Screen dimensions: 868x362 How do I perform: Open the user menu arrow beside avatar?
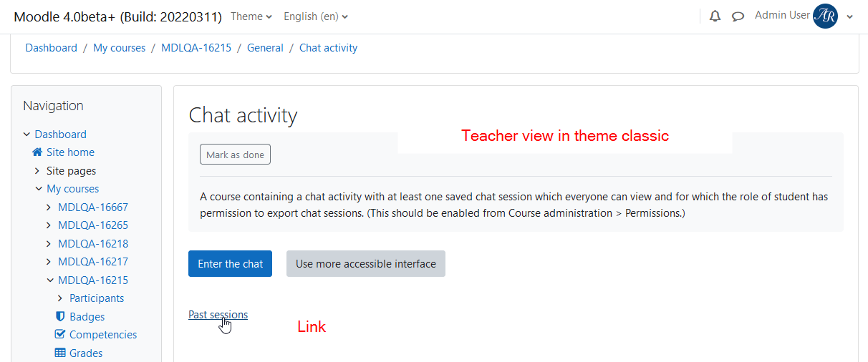[x=849, y=17]
